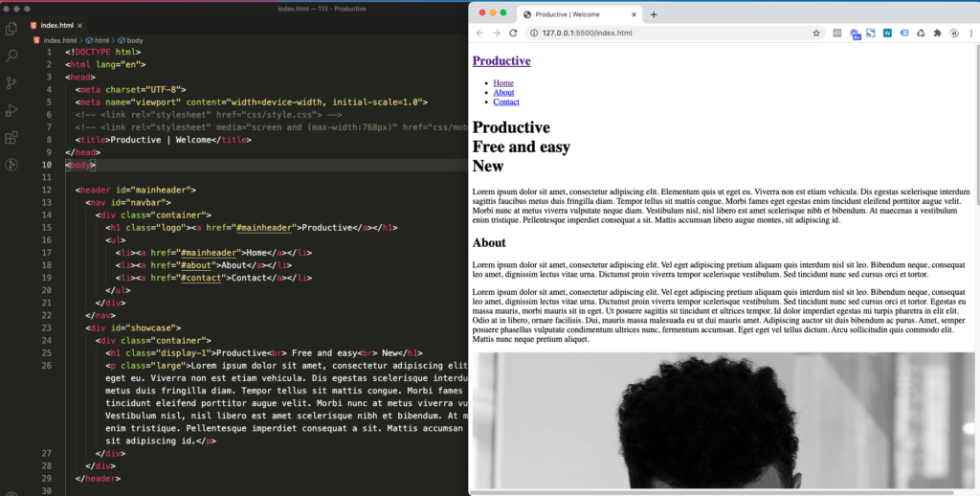Click the grayscale photo on the web page
This screenshot has height=496, width=980.
(723, 420)
